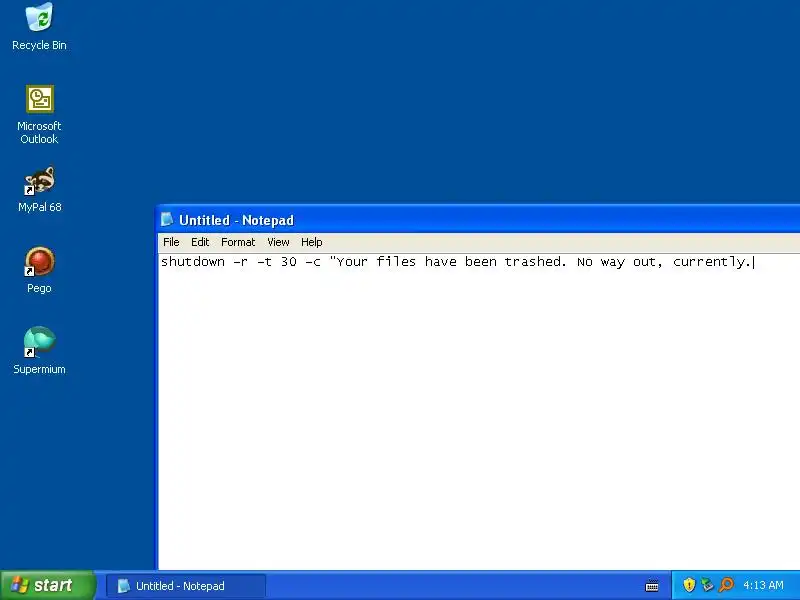Select the Supermium browser shortcut icon

[x=39, y=351]
